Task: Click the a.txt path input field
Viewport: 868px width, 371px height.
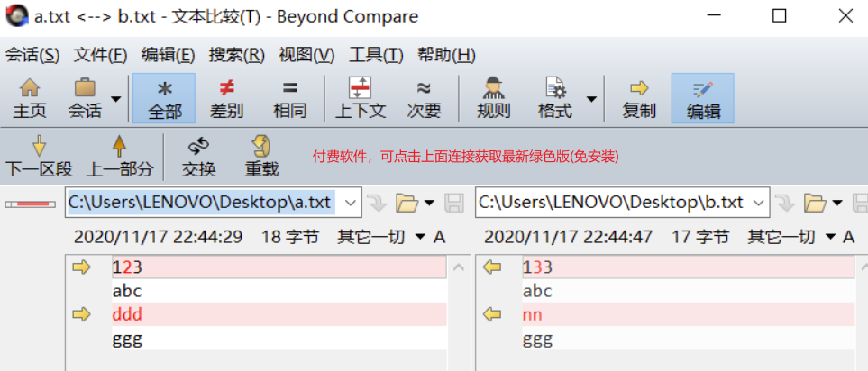Action: [x=202, y=203]
